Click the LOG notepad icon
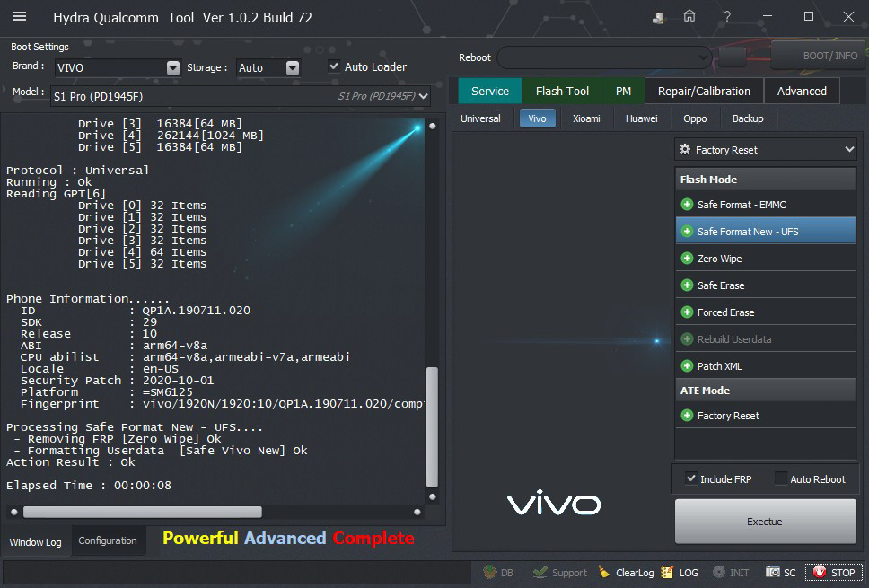This screenshot has height=588, width=869. point(667,572)
